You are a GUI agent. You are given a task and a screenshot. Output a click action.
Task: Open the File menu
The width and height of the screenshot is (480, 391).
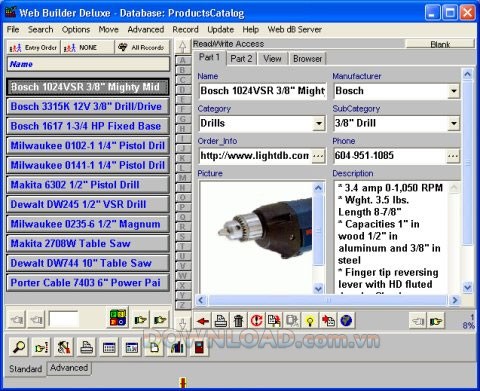(13, 29)
